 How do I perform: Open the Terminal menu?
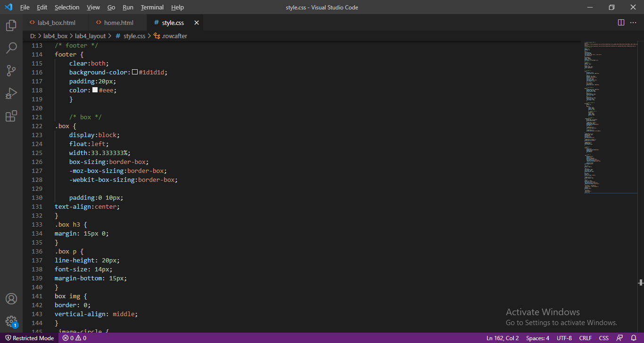tap(152, 7)
